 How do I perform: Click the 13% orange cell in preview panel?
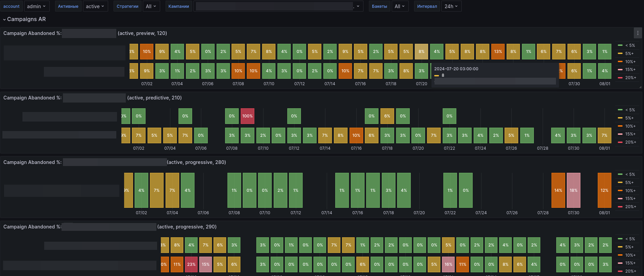[x=498, y=52]
